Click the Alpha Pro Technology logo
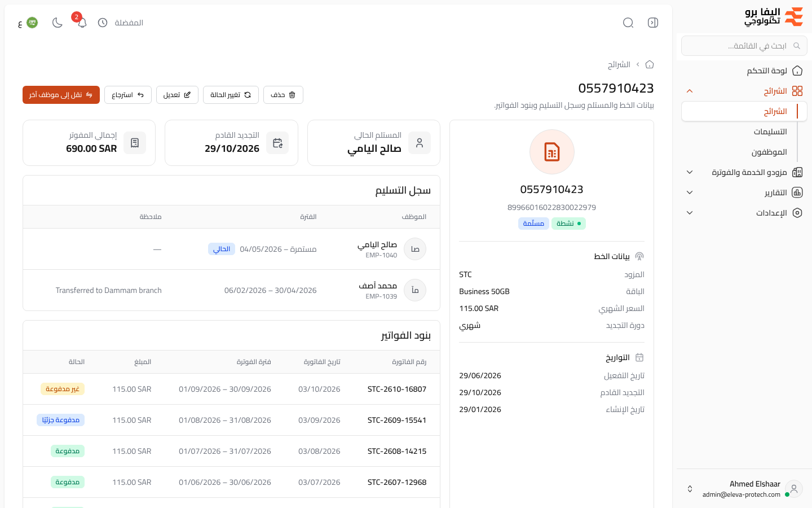 pos(774,17)
